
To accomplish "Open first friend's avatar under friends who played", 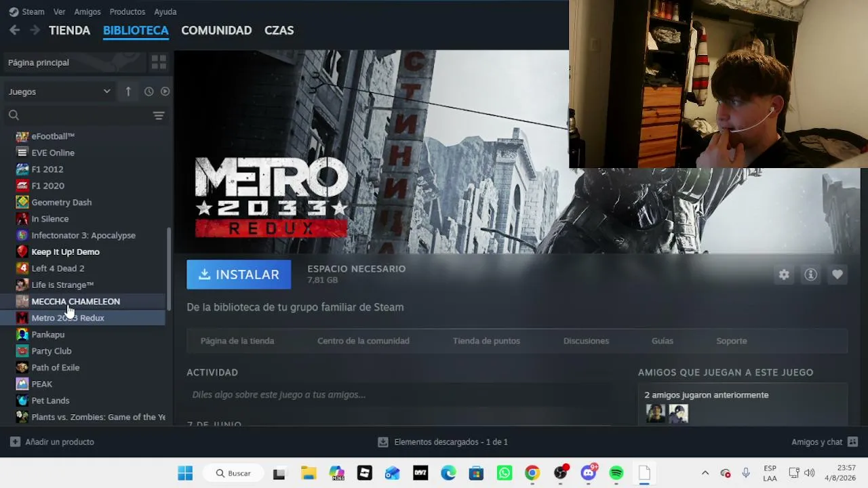I will (x=656, y=413).
